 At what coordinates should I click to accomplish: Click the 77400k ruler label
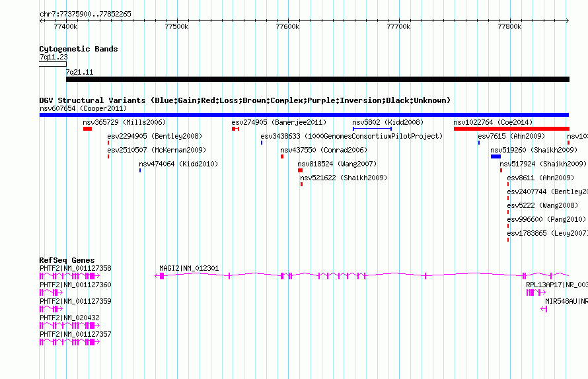pyautogui.click(x=65, y=26)
